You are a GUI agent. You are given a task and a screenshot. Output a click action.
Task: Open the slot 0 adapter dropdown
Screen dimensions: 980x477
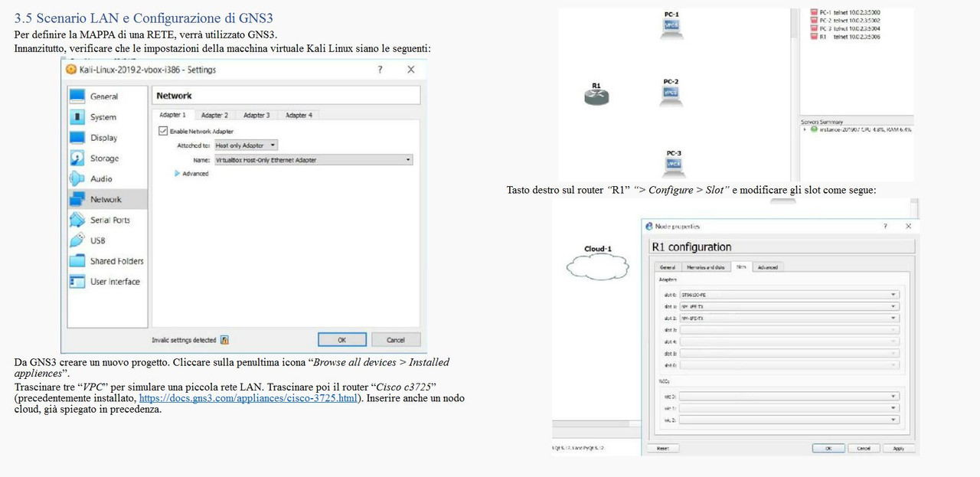point(789,295)
